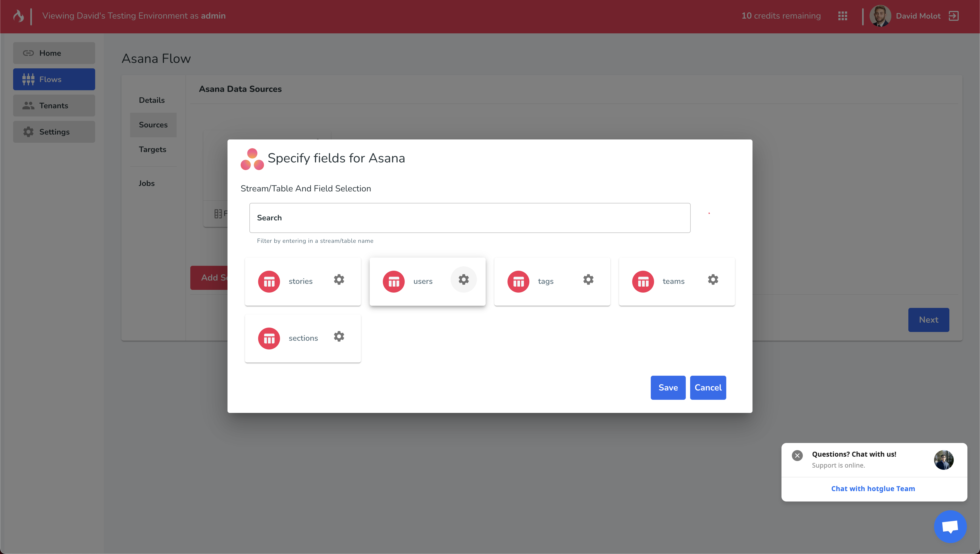Go to the Targets tab
Viewport: 980px width, 554px height.
[x=153, y=149]
